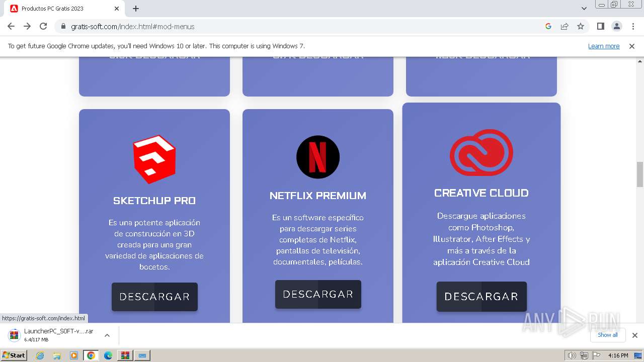
Task: Click Netflix description about descargar series
Action: (318, 240)
